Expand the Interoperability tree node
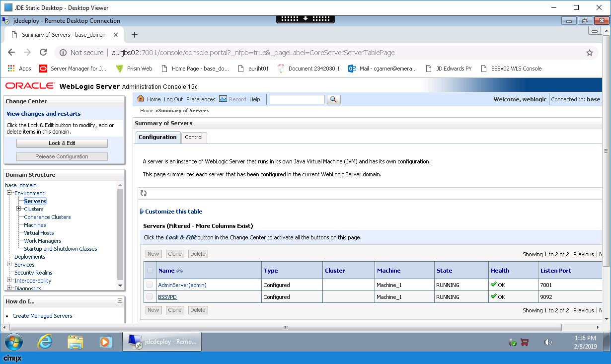 pos(9,280)
